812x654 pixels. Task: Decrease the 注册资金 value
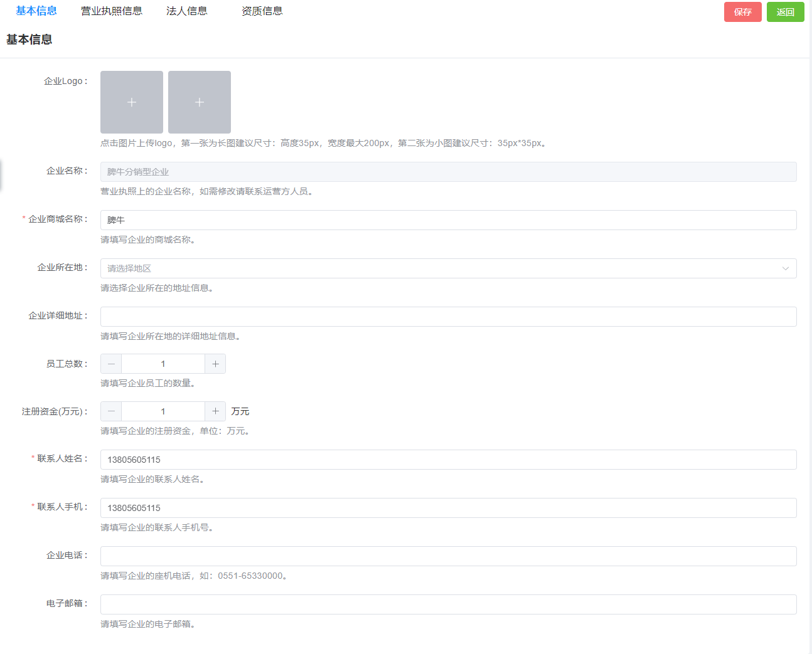coord(111,411)
